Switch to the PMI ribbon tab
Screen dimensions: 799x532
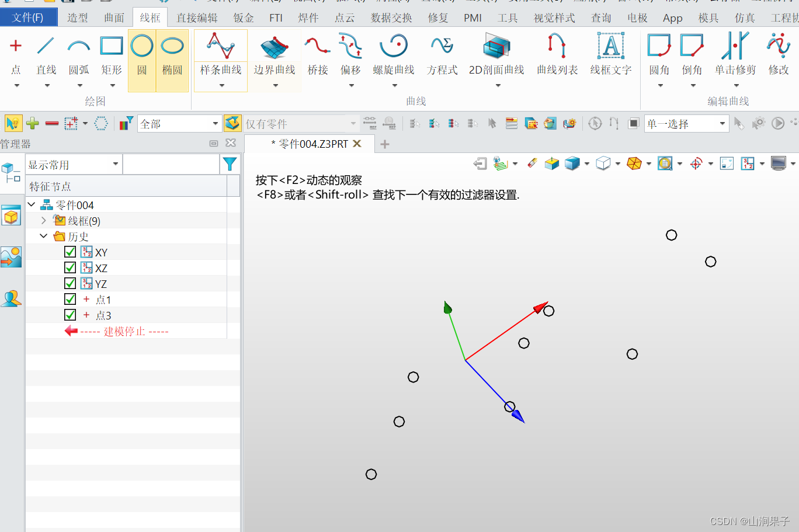pyautogui.click(x=473, y=18)
